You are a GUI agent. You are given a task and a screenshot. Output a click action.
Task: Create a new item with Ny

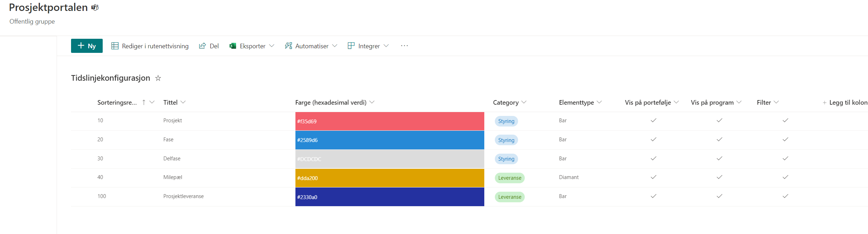pyautogui.click(x=87, y=46)
